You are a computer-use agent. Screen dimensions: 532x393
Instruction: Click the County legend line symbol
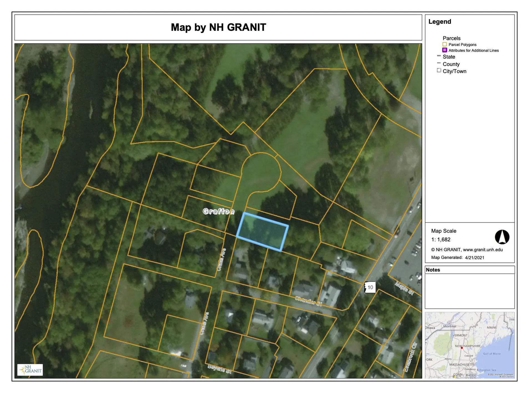click(x=439, y=63)
